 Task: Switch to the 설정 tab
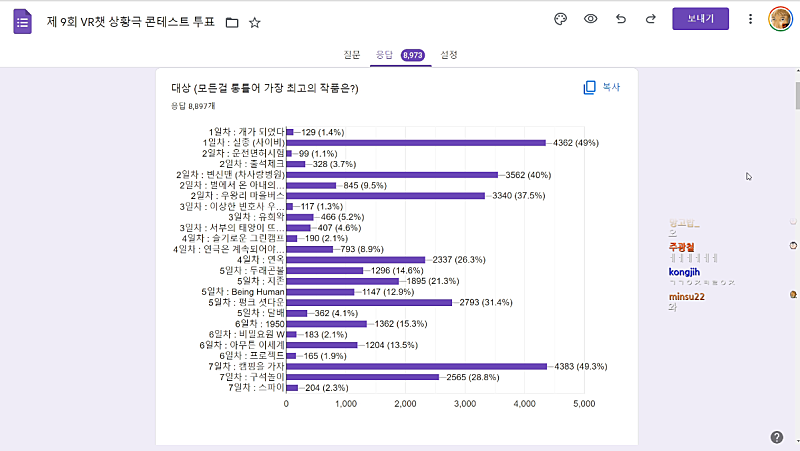click(x=449, y=55)
